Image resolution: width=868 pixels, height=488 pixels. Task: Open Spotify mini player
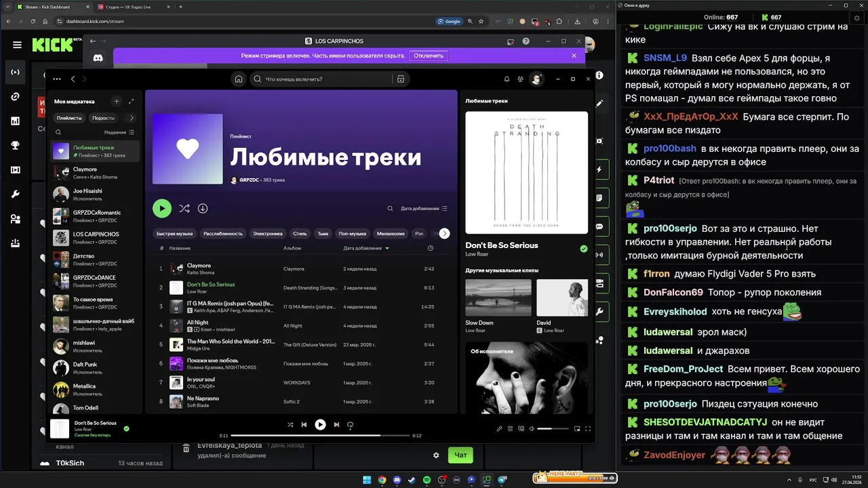tap(577, 428)
